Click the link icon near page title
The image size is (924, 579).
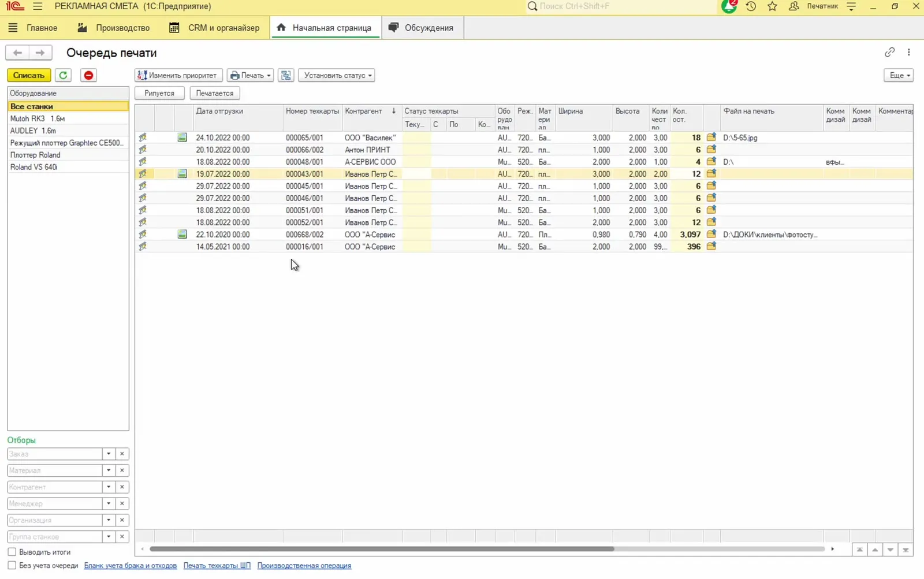coord(889,52)
